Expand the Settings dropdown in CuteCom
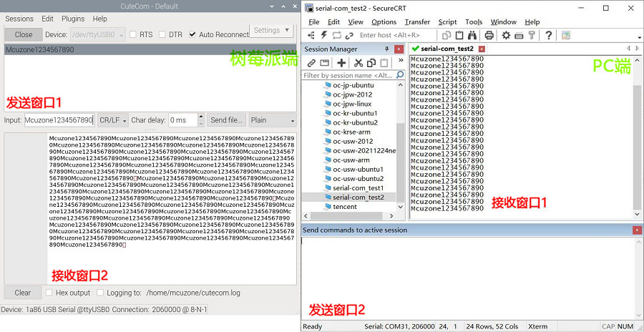644x332 pixels. (x=271, y=31)
